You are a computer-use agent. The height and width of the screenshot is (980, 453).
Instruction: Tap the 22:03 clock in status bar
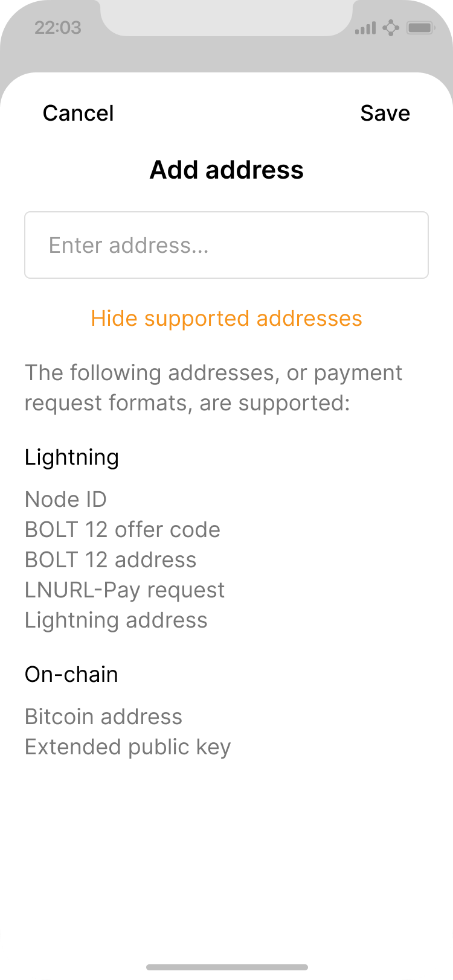(57, 28)
